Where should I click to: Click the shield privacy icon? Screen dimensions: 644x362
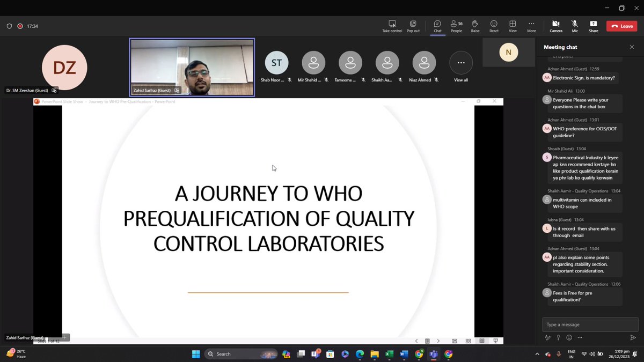click(9, 26)
